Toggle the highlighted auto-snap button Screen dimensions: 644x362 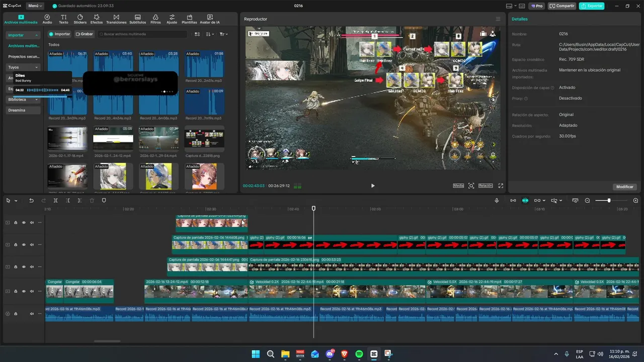click(525, 201)
